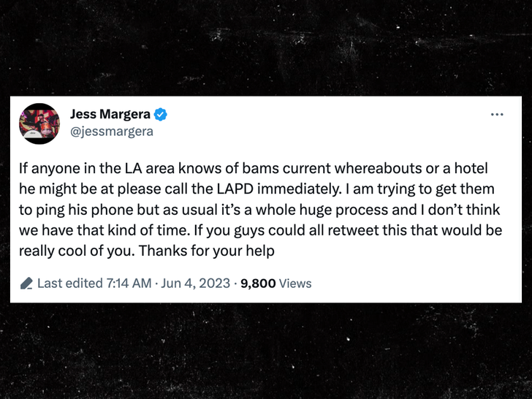This screenshot has height=399, width=532.
Task: Click the blue verified checkmark badge
Action: point(160,114)
